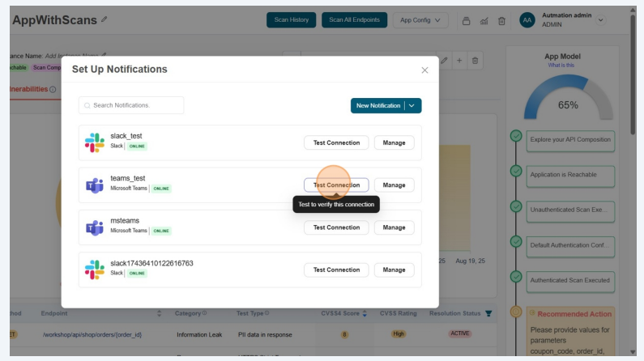Open the analytics chart icon in header
This screenshot has height=361, width=644.
(484, 20)
